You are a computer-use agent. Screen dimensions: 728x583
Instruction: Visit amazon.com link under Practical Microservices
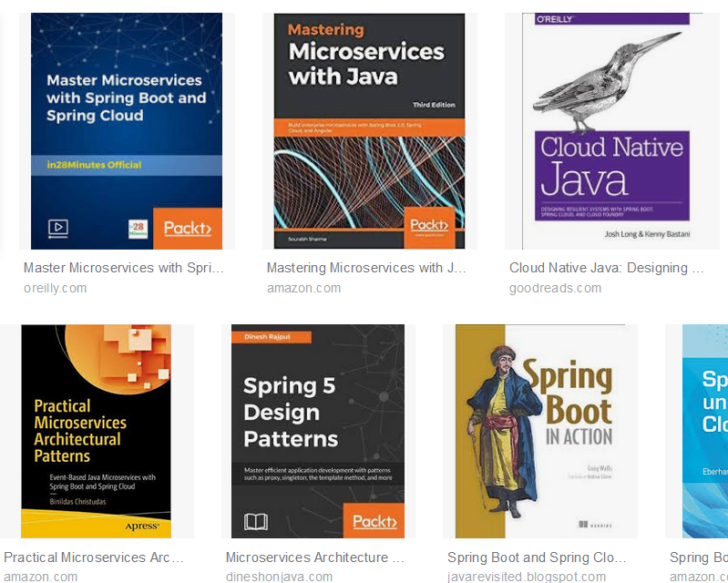(40, 577)
